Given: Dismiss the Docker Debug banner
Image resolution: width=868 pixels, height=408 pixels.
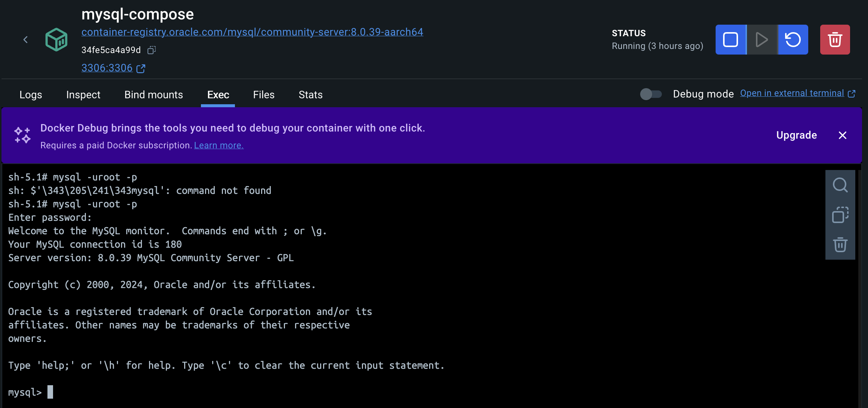Looking at the screenshot, I should click(842, 135).
